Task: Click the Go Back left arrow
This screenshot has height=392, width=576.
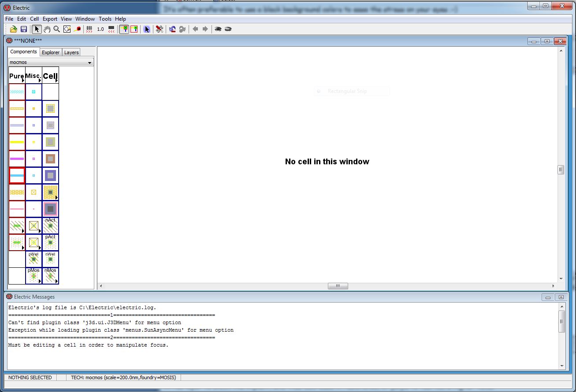Action: pyautogui.click(x=195, y=29)
